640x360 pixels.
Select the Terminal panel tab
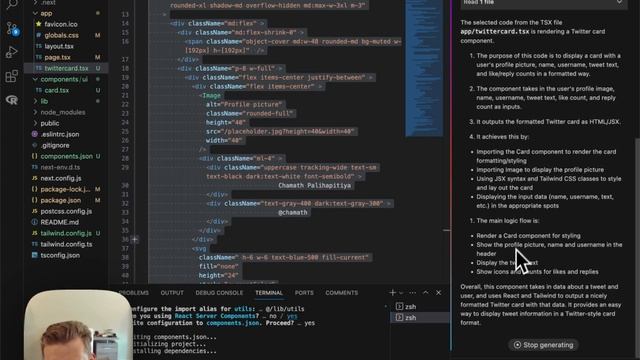(x=269, y=293)
